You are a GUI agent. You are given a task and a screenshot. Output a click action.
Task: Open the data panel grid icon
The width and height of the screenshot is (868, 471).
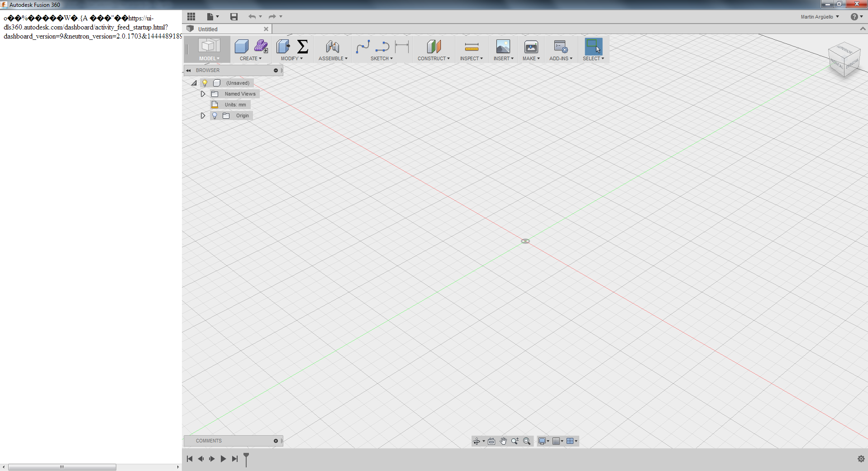191,17
